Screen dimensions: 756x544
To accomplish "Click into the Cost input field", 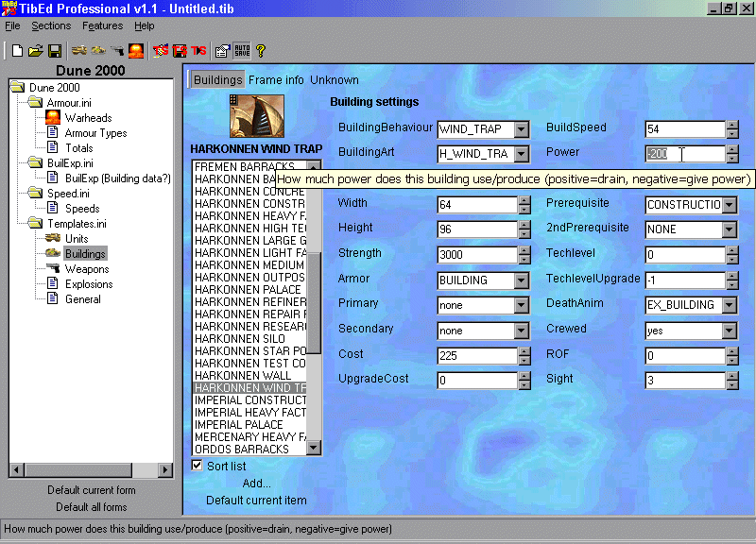I will pyautogui.click(x=477, y=356).
